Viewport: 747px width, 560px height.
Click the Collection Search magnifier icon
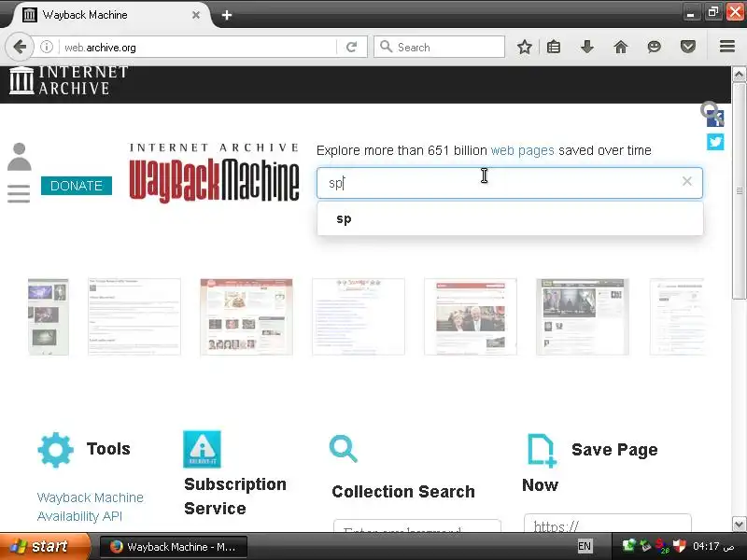pyautogui.click(x=343, y=449)
